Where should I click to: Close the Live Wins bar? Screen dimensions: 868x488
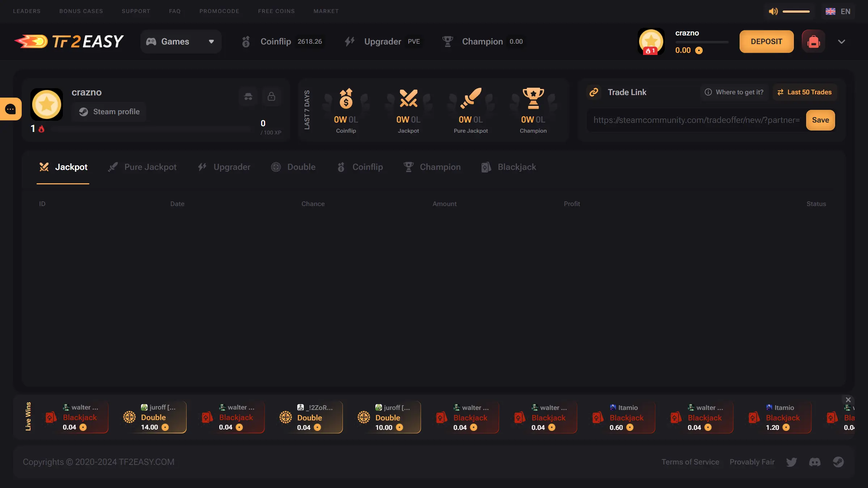pos(848,400)
